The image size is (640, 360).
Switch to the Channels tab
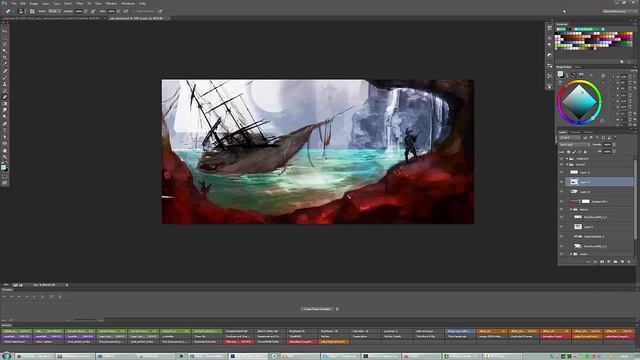coord(575,132)
